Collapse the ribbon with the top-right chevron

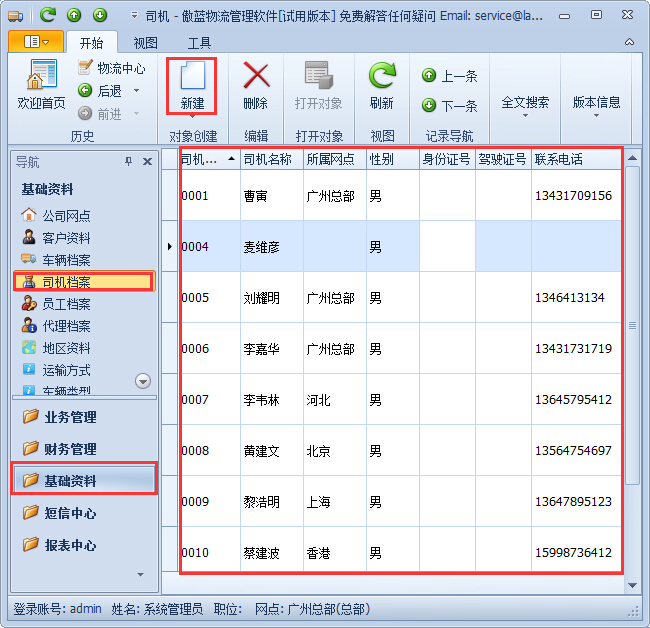pyautogui.click(x=630, y=42)
